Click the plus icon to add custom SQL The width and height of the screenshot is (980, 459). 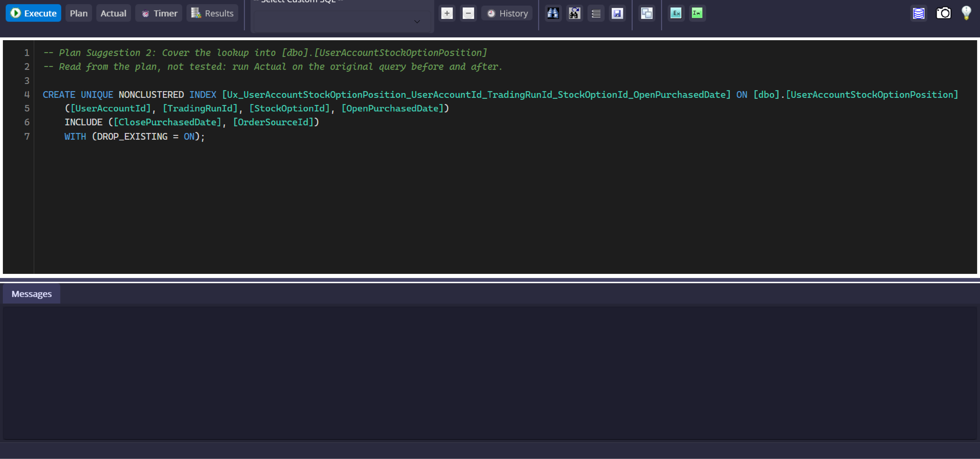(447, 13)
